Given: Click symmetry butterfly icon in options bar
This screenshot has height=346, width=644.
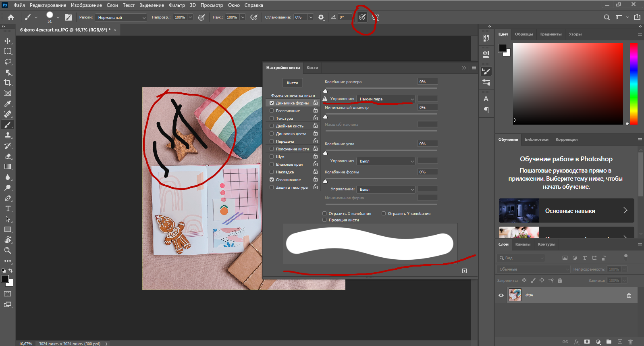Looking at the screenshot, I should pyautogui.click(x=375, y=17).
